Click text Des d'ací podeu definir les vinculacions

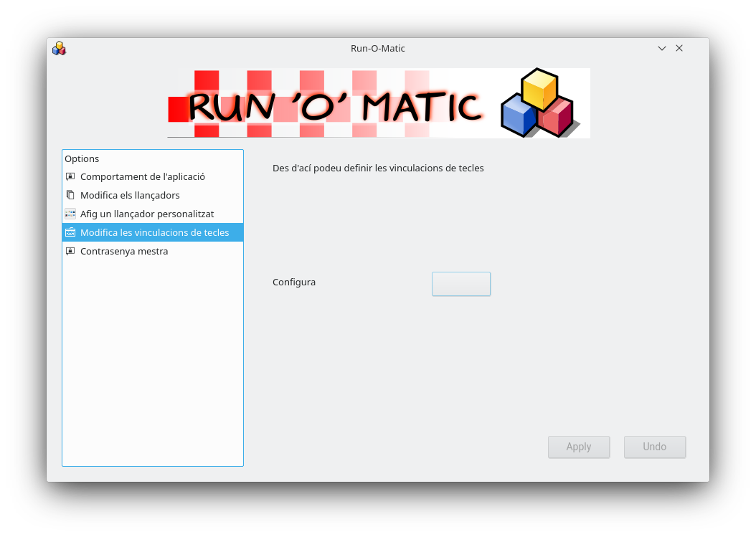[378, 168]
